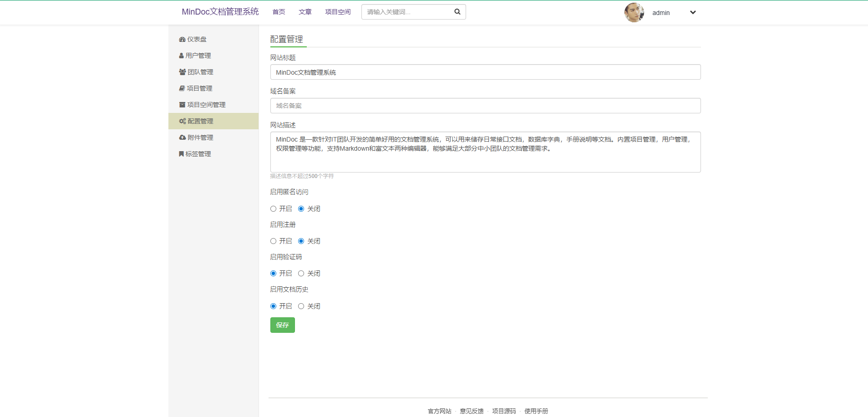Click the user management person icon
The image size is (868, 417).
(181, 56)
